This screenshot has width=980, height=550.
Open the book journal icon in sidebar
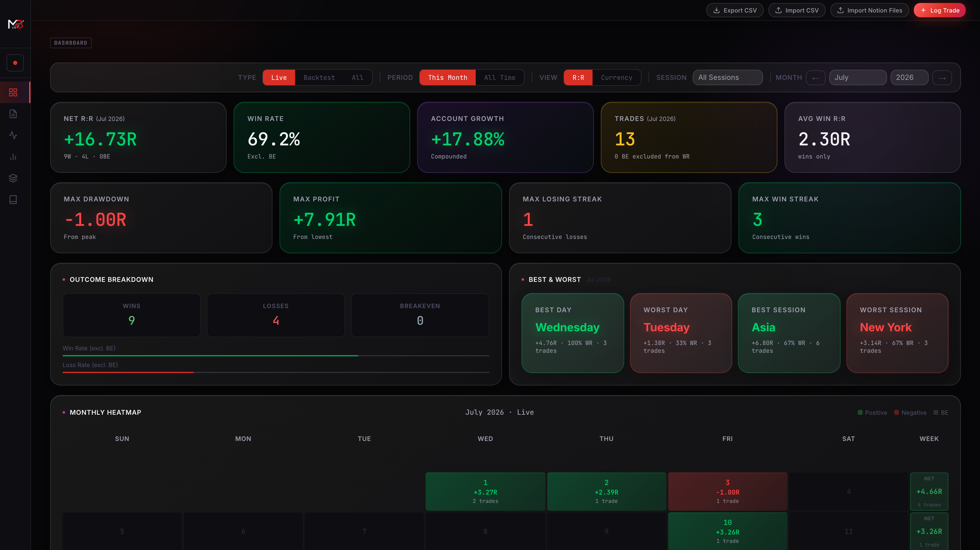coord(13,200)
